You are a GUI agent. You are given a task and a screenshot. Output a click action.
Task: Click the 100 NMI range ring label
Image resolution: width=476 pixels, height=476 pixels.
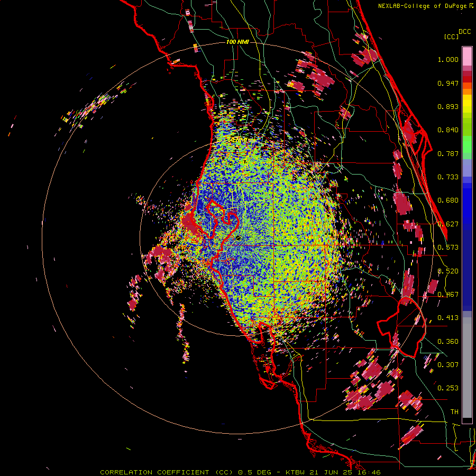[237, 42]
